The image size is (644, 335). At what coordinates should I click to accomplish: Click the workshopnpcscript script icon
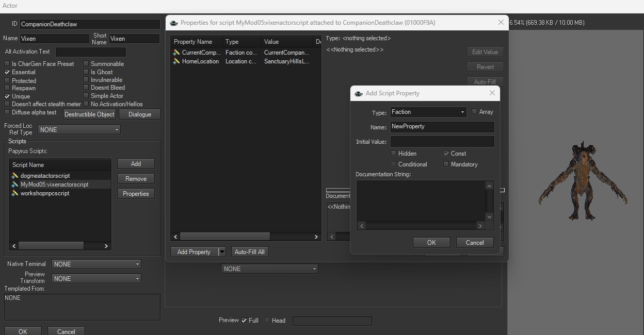coord(15,193)
